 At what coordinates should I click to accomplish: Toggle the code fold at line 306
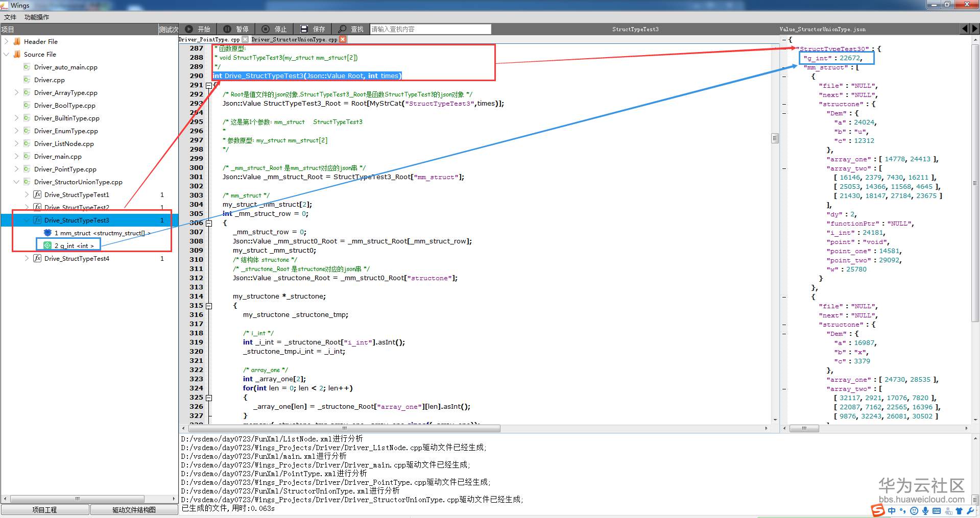click(x=209, y=223)
